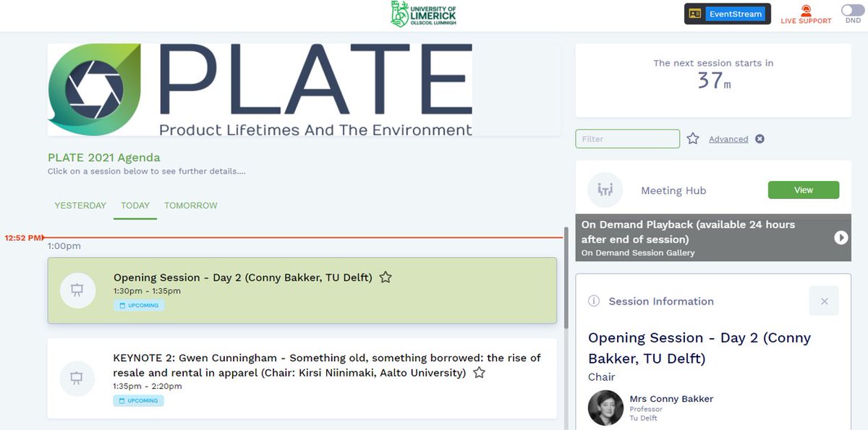The width and height of the screenshot is (868, 430).
Task: Toggle the DND switch
Action: click(x=853, y=10)
